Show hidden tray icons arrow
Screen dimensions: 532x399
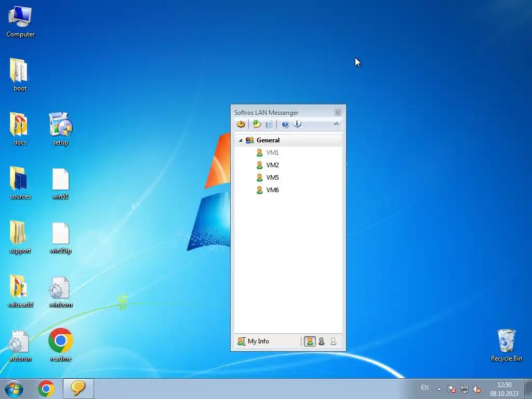(439, 389)
